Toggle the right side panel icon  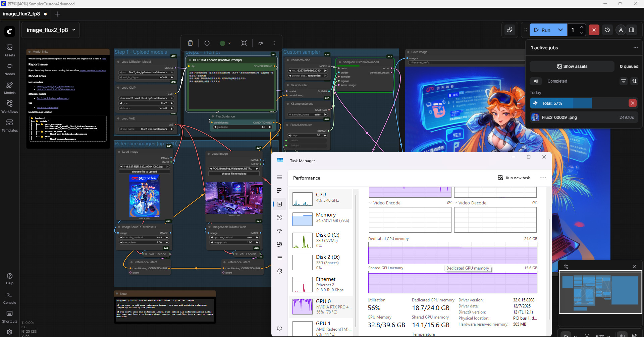(x=632, y=30)
